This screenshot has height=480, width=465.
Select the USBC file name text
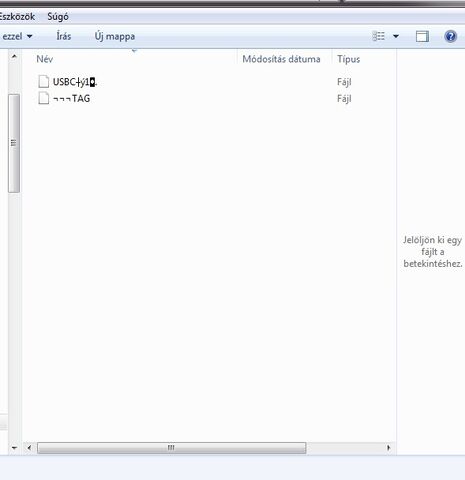coord(75,82)
